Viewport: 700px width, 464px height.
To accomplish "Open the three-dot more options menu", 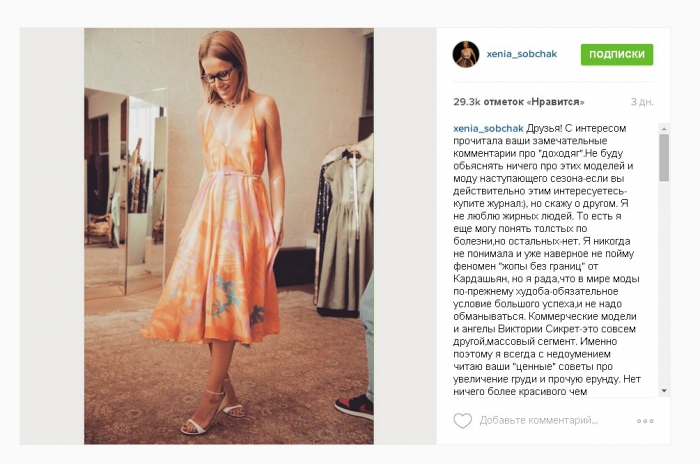I will 645,421.
